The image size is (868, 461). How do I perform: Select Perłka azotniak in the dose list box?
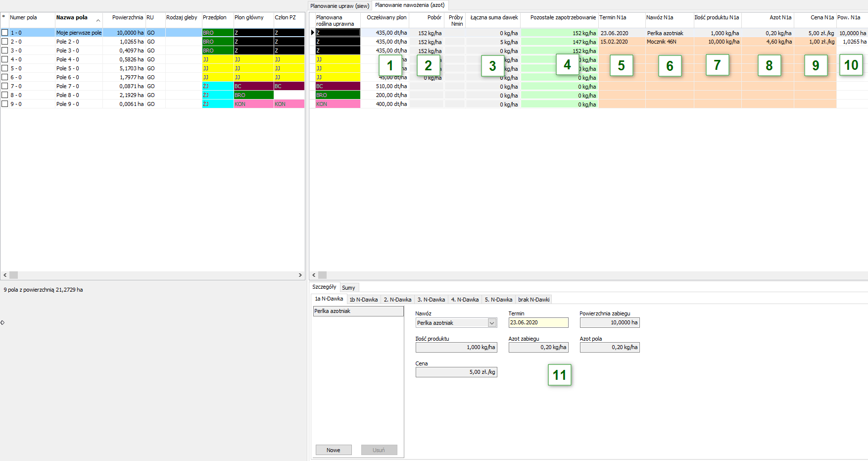[x=358, y=311]
